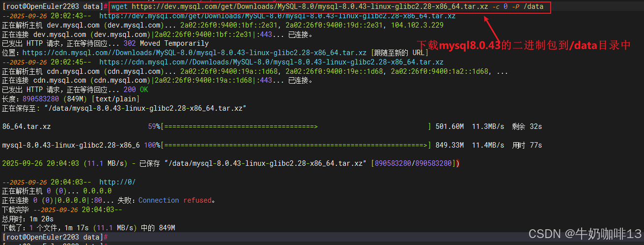Click '正在解析主机 0 (0)... 0.0.0.0' line

[56, 191]
